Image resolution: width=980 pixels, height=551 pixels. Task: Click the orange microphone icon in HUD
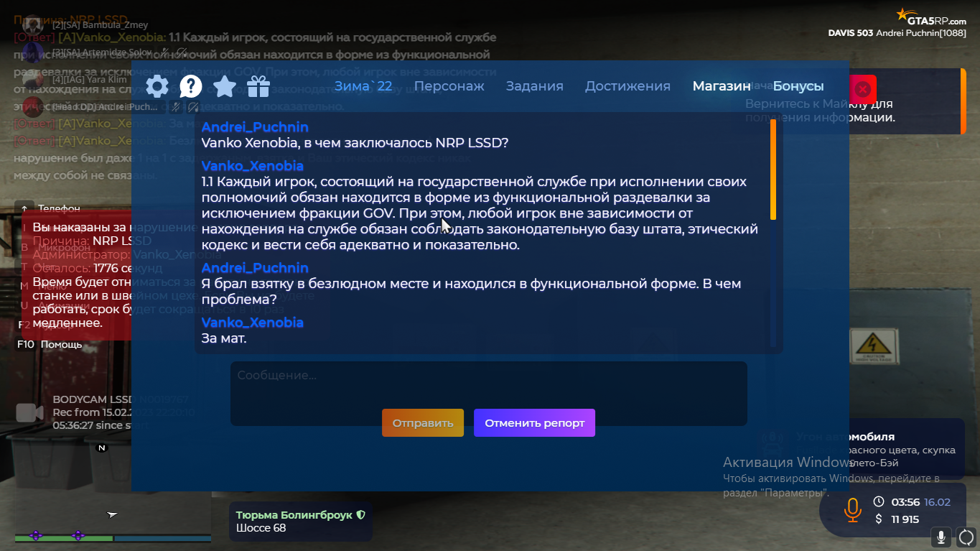click(852, 510)
